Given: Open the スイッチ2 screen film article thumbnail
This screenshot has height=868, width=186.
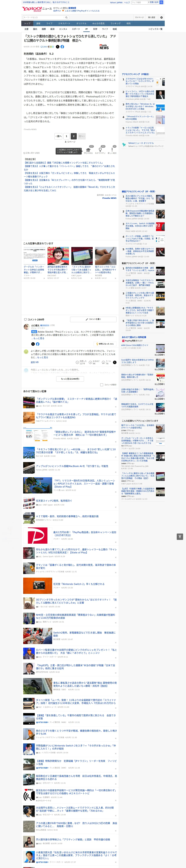Looking at the screenshot, I should click(82, 256).
